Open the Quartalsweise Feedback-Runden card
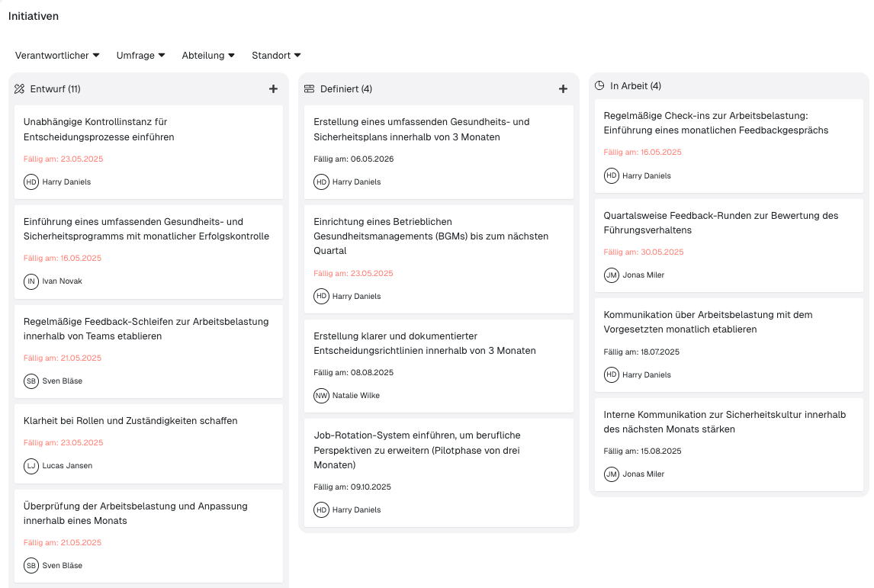 (x=721, y=223)
